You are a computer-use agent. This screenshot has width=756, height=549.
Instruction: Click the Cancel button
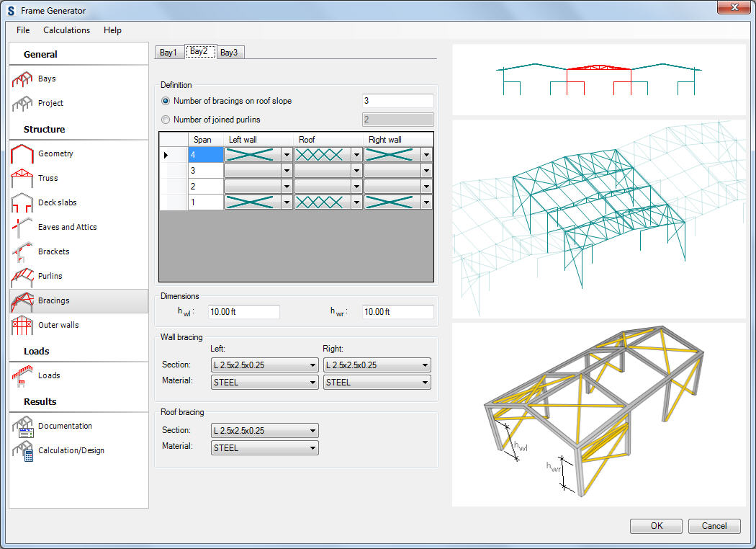[x=714, y=526]
